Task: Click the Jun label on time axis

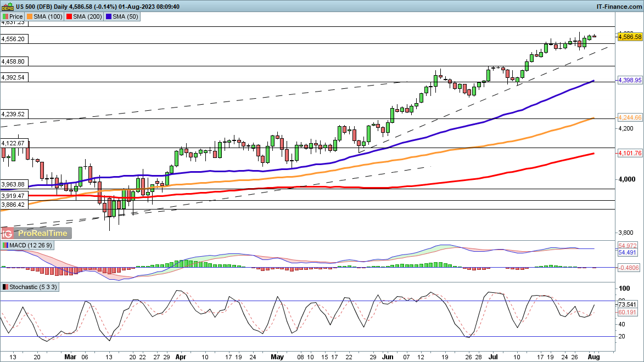Action: click(388, 357)
